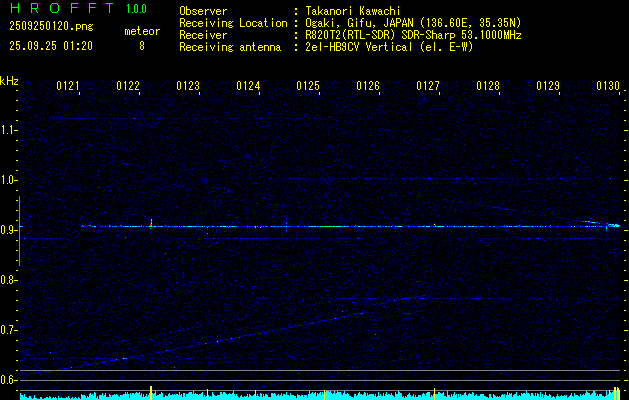This screenshot has width=629, height=400.
Task: Click the meteor label
Action: coord(142,31)
